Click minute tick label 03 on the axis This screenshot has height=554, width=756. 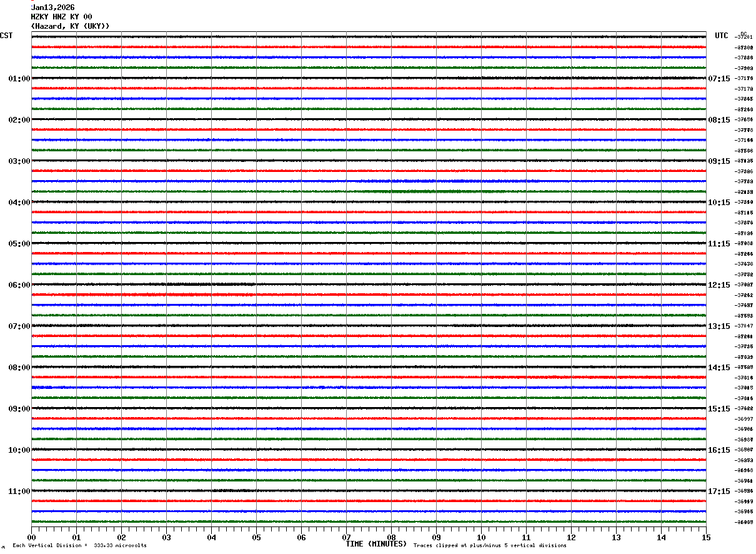point(166,538)
